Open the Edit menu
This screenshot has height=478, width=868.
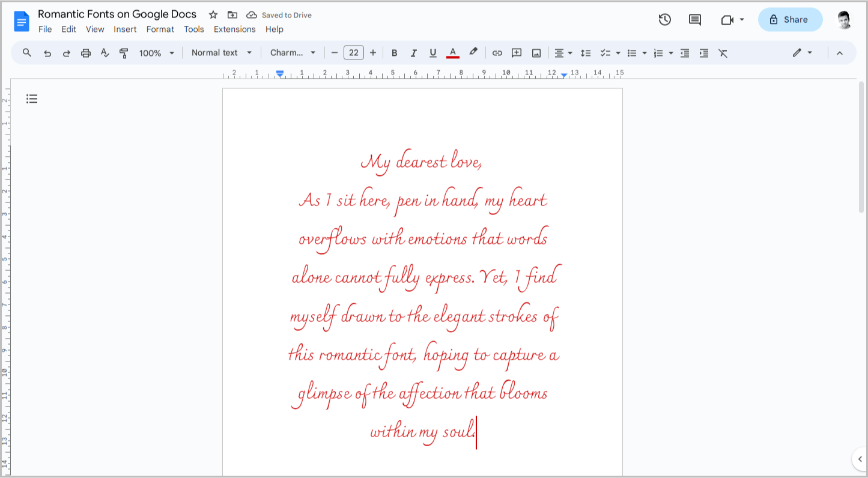[68, 29]
